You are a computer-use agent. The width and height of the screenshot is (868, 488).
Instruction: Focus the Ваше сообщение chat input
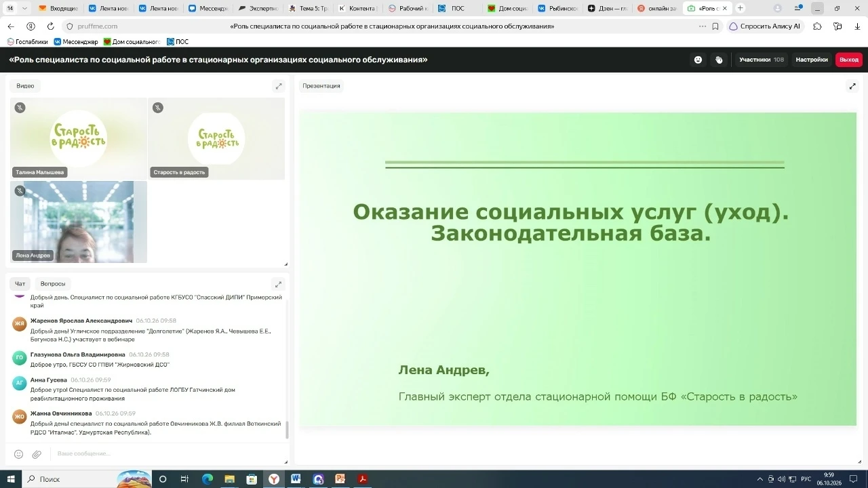pos(166,453)
